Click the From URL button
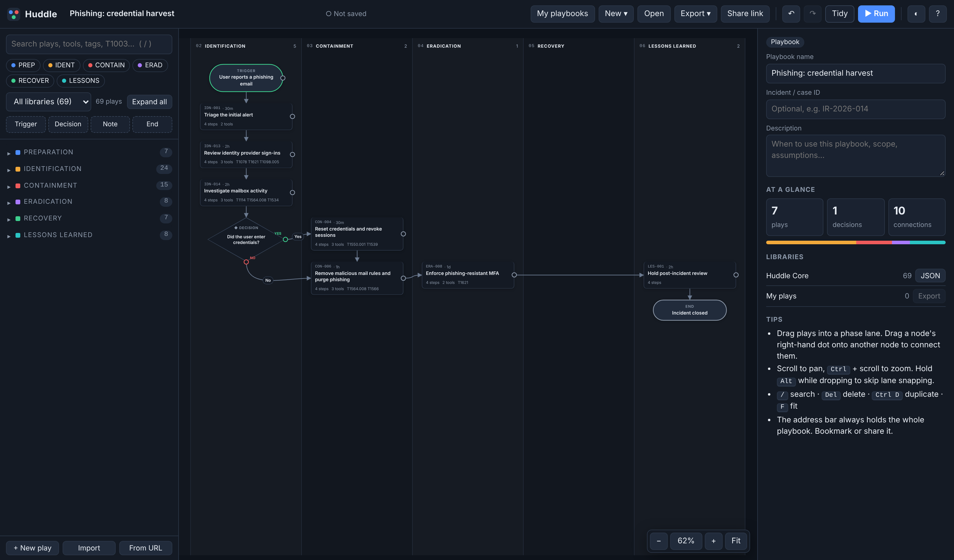 pos(145,548)
